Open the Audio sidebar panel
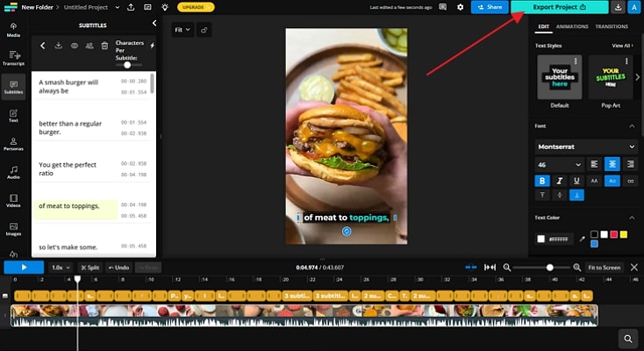This screenshot has height=351, width=644. [x=13, y=172]
